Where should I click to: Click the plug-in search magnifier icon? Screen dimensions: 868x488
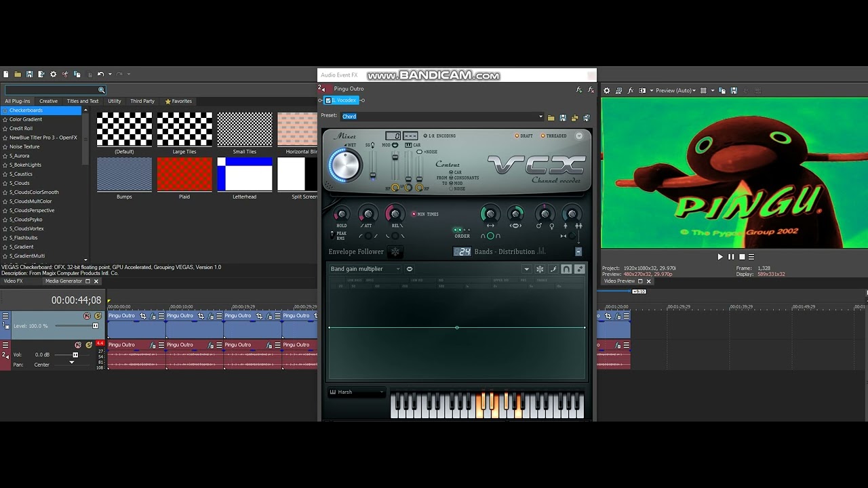(101, 90)
